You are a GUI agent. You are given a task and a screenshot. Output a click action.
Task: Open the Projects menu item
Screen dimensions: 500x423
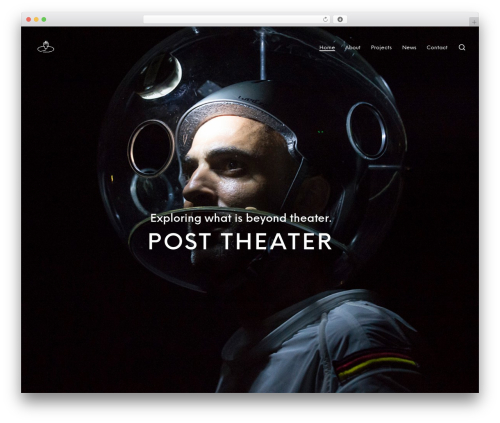pos(381,48)
